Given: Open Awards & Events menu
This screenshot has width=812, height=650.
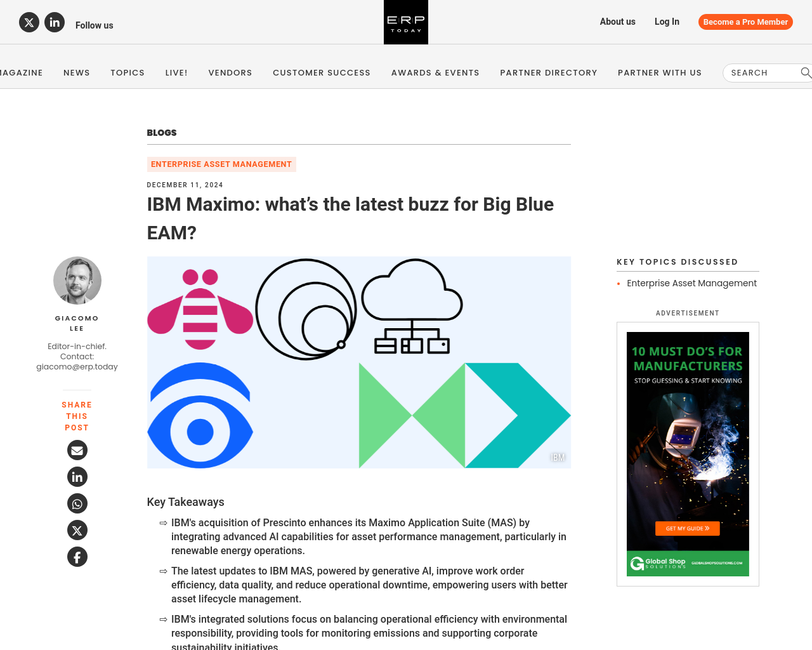Looking at the screenshot, I should click(435, 72).
